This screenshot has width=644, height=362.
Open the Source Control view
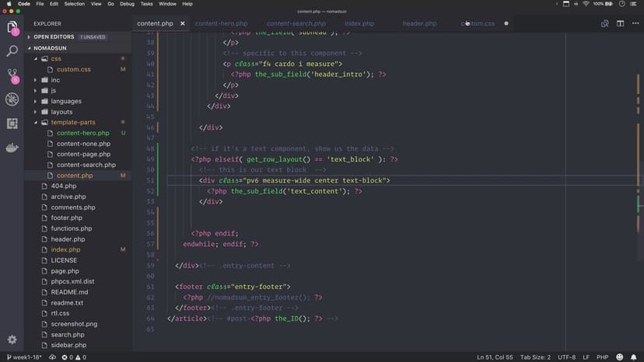[x=12, y=75]
